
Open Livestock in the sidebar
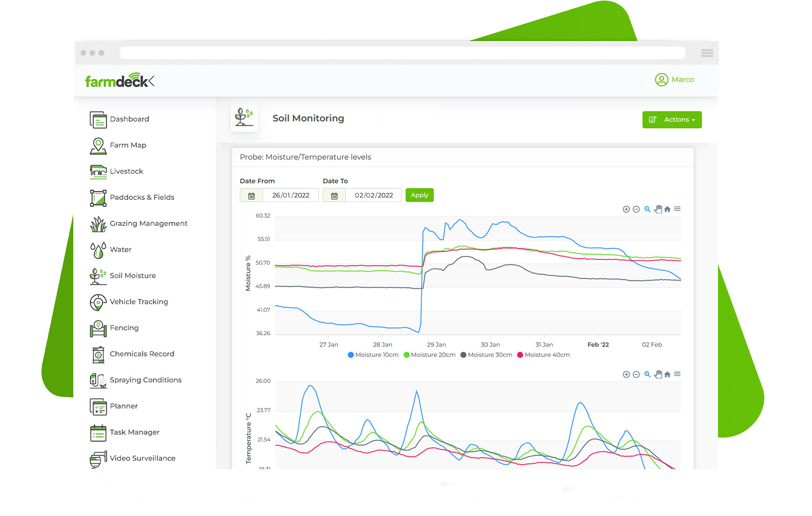(126, 172)
